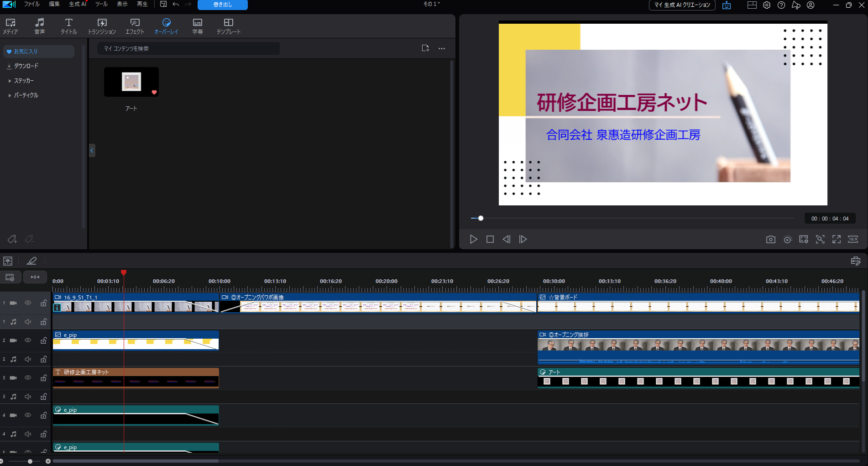Collapse the library side panel arrow
Screen dimensions: 868x466
pyautogui.click(x=92, y=150)
